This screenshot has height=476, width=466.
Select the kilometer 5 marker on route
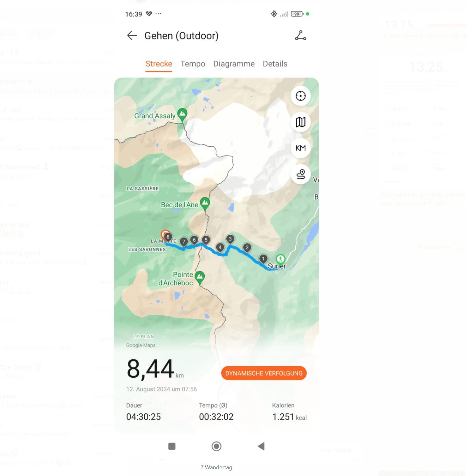[206, 240]
